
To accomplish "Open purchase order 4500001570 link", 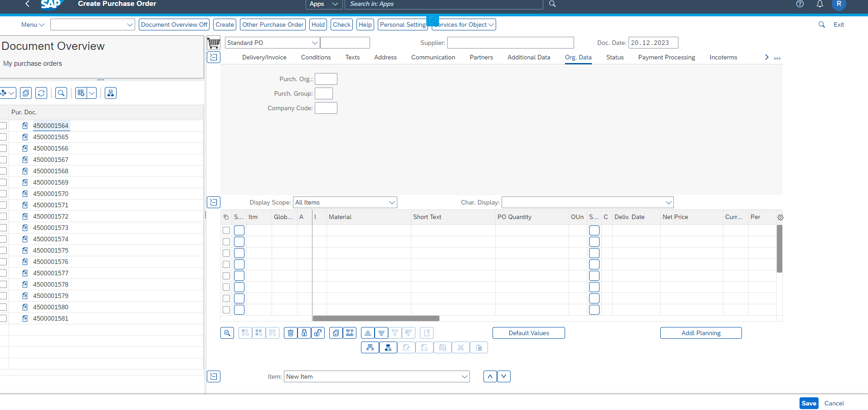I will (x=50, y=193).
